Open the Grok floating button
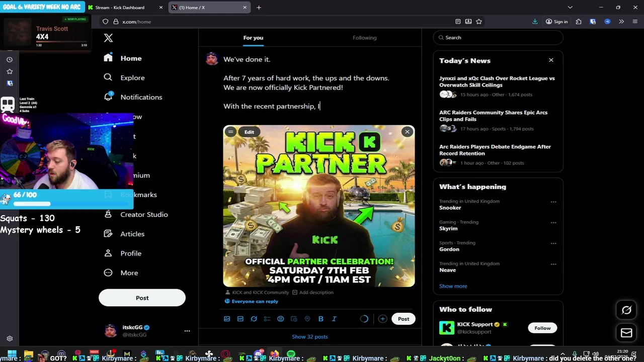The image size is (644, 362). (626, 310)
